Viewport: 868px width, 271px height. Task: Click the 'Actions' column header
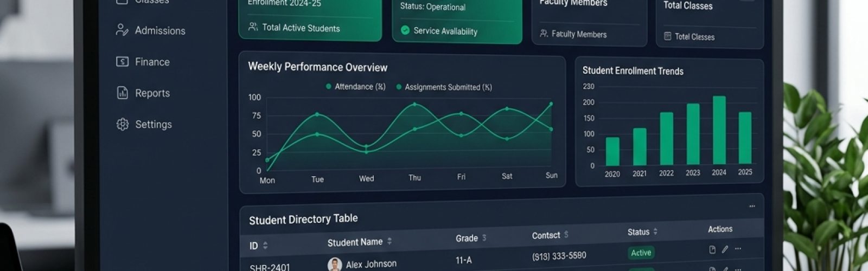coord(720,229)
